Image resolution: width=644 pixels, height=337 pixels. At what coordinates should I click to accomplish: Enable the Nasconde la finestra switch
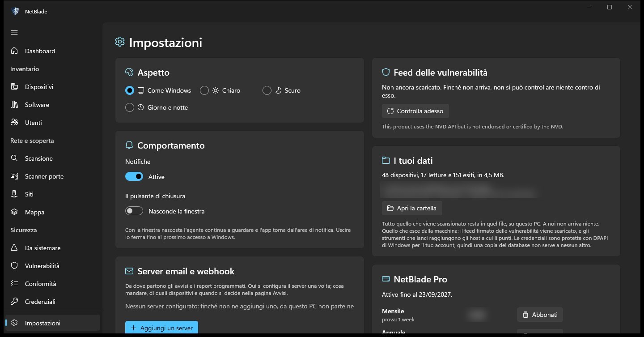134,211
